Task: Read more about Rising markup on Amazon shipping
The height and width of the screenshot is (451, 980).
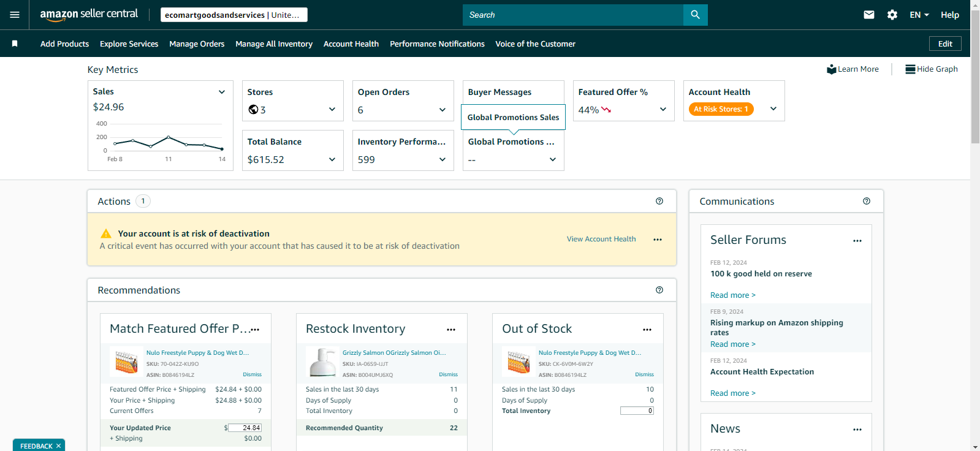Action: (733, 344)
